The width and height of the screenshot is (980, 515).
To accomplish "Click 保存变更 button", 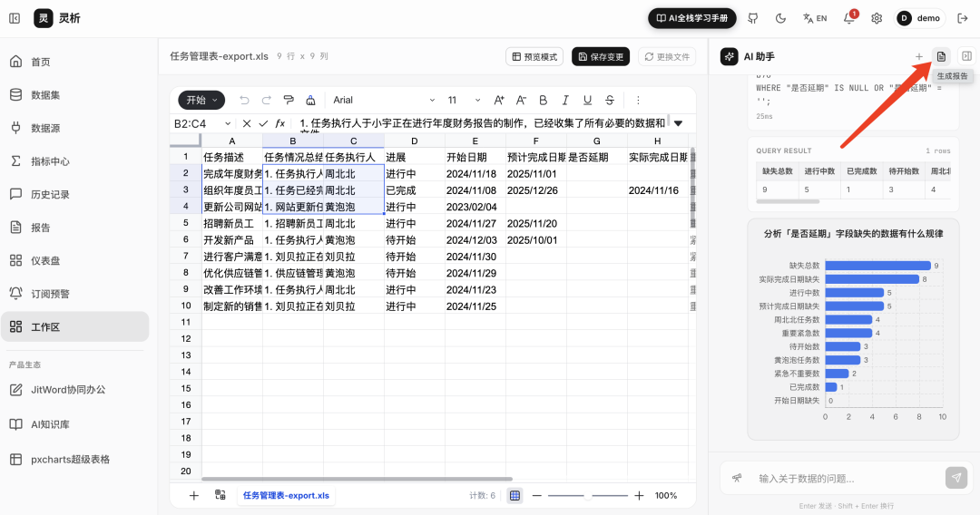I will coord(601,57).
